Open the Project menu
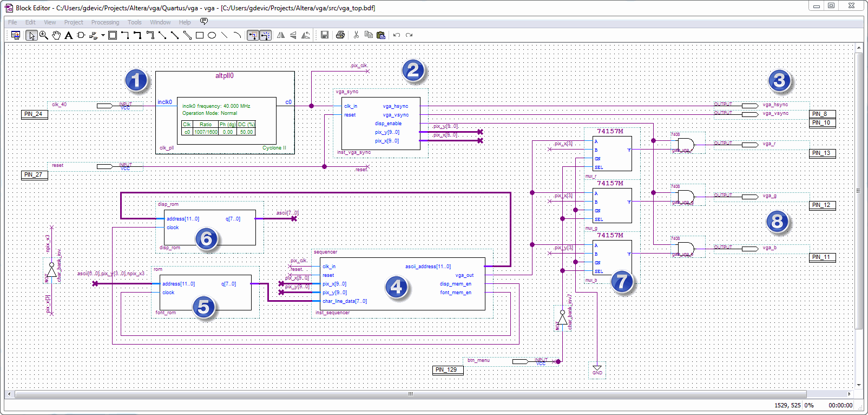This screenshot has width=868, height=415. [x=74, y=22]
